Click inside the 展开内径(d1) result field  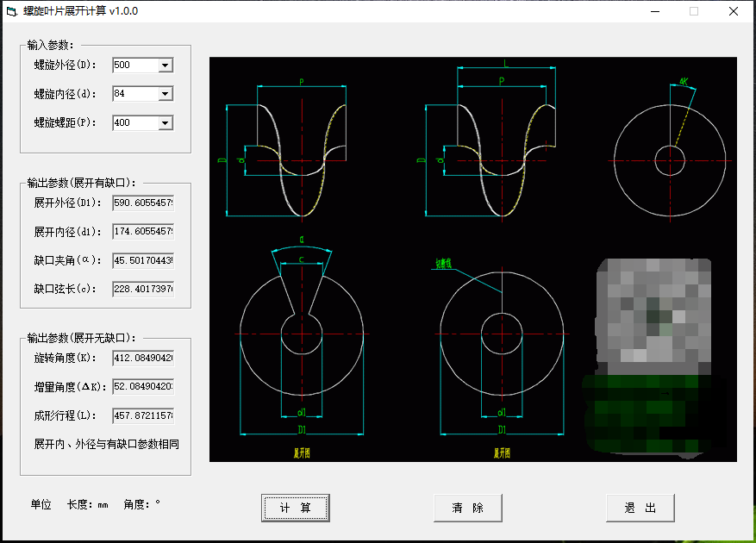click(x=143, y=232)
